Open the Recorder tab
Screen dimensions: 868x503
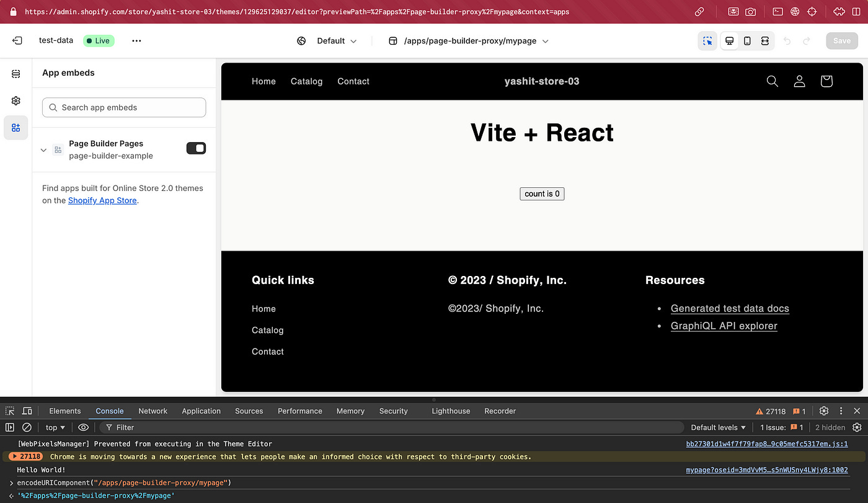pyautogui.click(x=500, y=411)
